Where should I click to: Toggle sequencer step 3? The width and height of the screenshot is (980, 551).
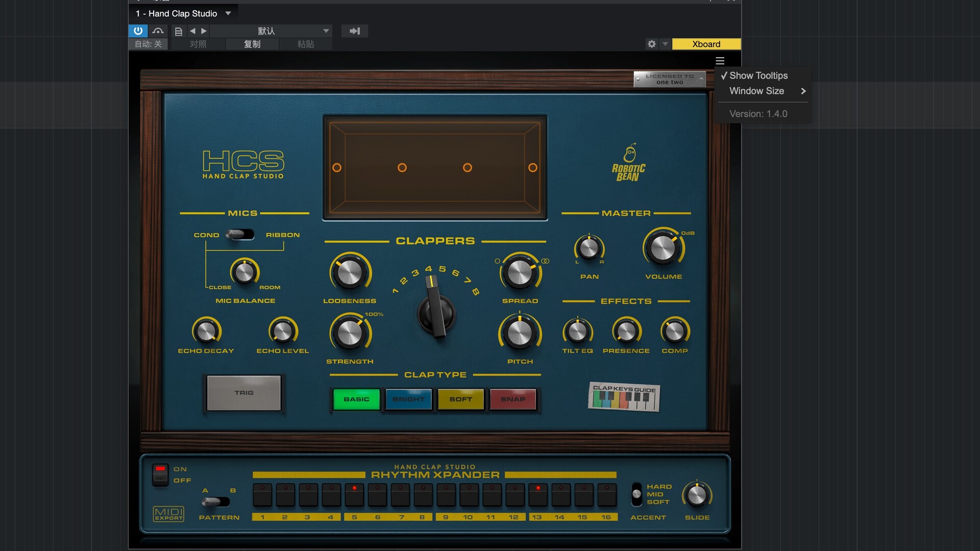point(308,495)
